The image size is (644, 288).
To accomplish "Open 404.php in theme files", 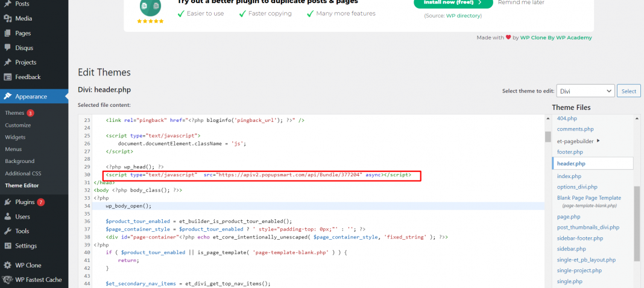I will [x=567, y=118].
